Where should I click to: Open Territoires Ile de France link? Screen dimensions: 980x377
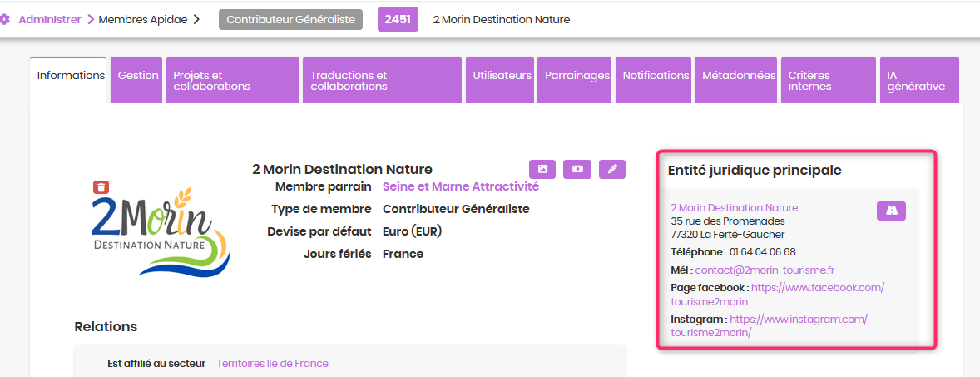273,363
